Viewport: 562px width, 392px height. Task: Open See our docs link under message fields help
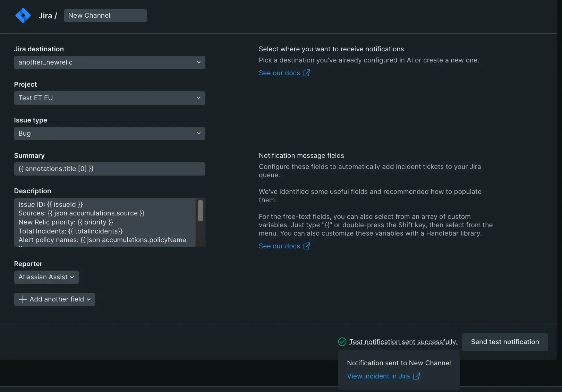click(279, 246)
